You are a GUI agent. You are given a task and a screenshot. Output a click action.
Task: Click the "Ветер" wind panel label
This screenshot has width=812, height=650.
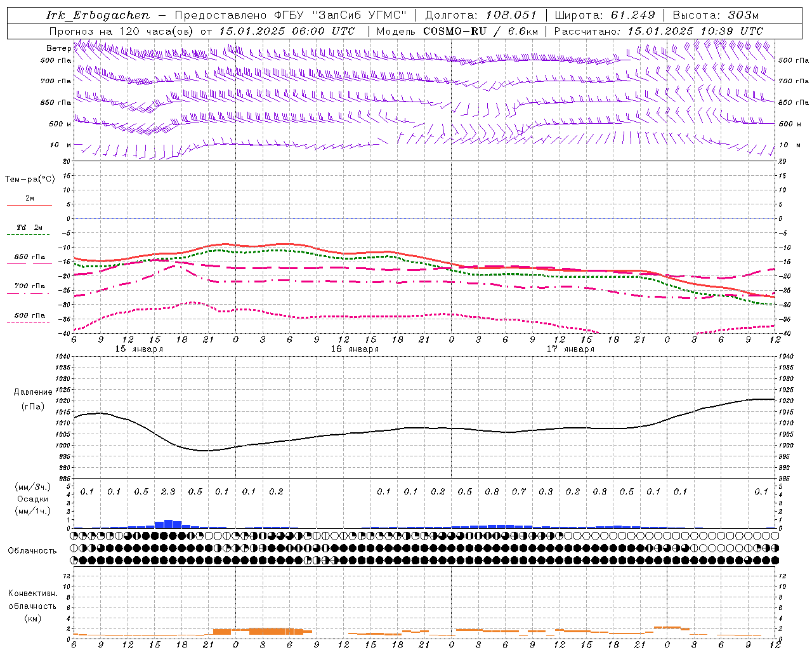(58, 48)
